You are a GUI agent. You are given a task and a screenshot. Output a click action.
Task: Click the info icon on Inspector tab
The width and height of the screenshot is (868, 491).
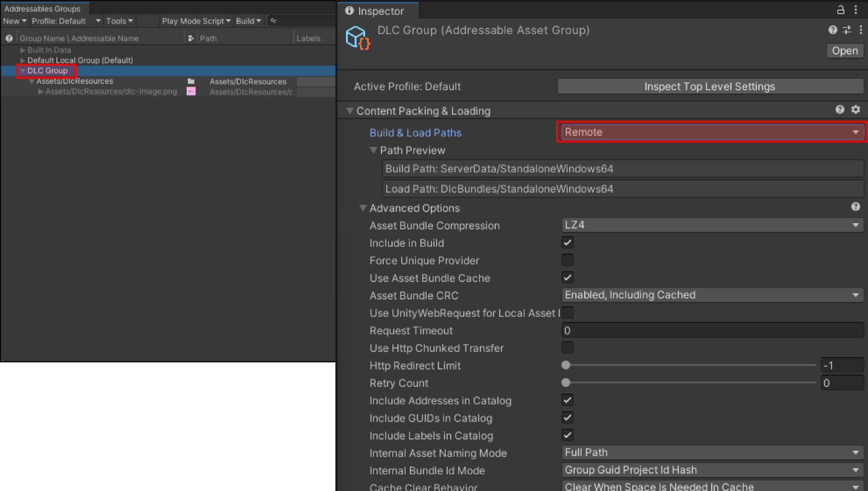tap(350, 11)
